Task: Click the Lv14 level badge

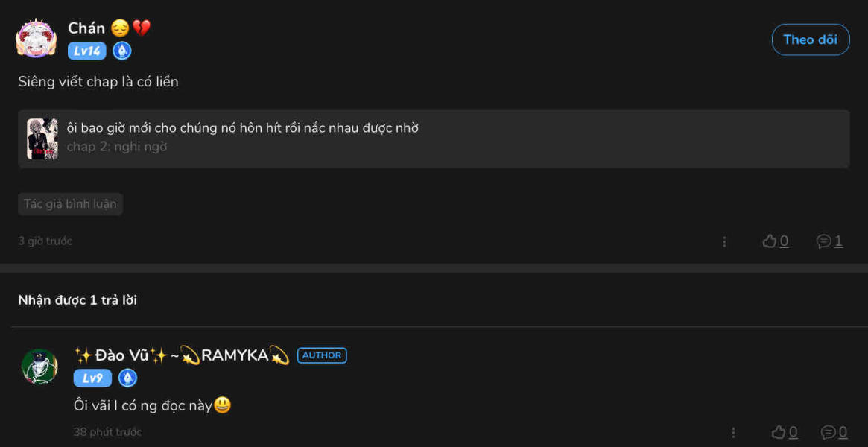Action: [x=87, y=51]
